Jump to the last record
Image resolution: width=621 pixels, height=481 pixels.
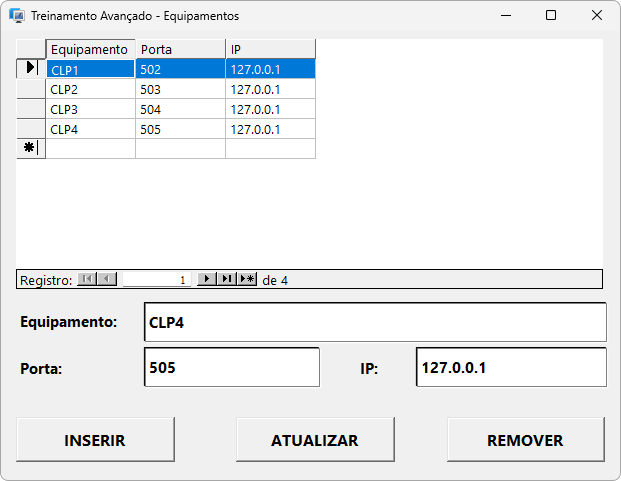(227, 280)
